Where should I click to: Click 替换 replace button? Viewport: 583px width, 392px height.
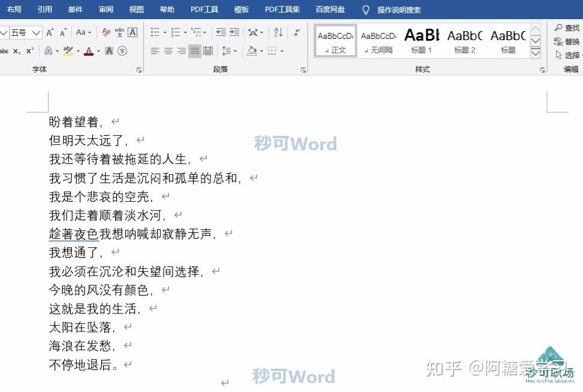click(567, 41)
